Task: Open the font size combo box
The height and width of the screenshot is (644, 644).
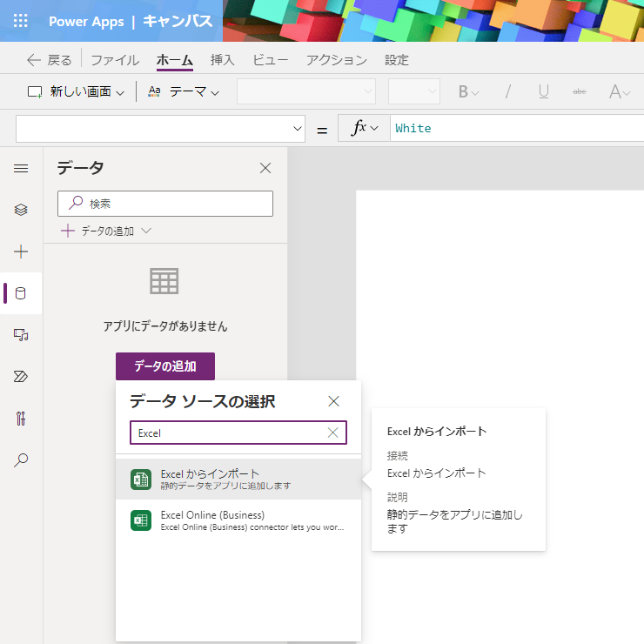Action: [x=414, y=91]
